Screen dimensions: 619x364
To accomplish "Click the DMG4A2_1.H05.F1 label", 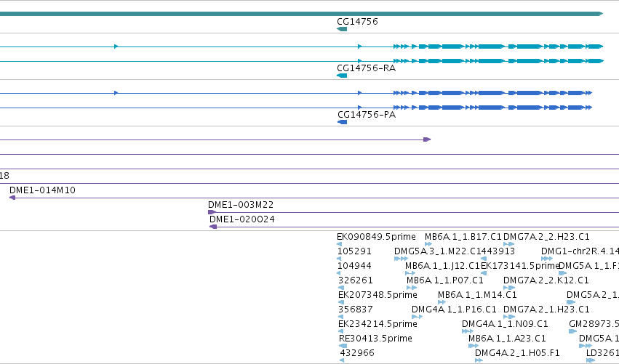I will [x=517, y=353].
